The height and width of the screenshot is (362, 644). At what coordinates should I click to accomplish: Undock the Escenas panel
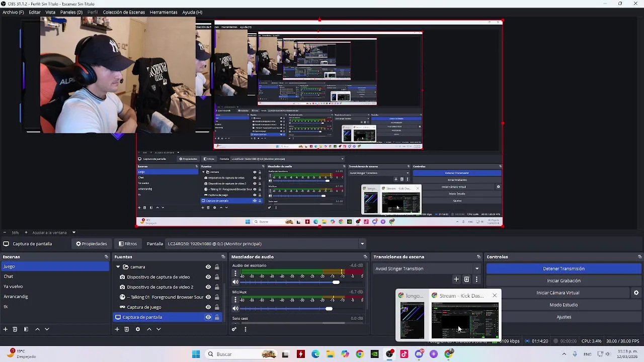106,257
